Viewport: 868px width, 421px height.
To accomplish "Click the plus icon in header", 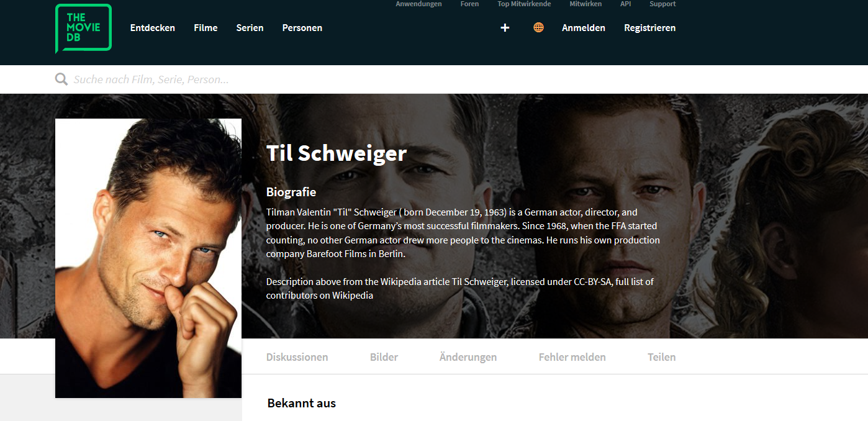I will (x=505, y=28).
